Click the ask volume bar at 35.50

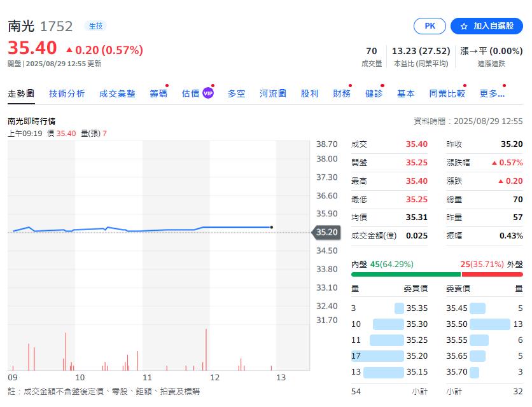(x=490, y=324)
